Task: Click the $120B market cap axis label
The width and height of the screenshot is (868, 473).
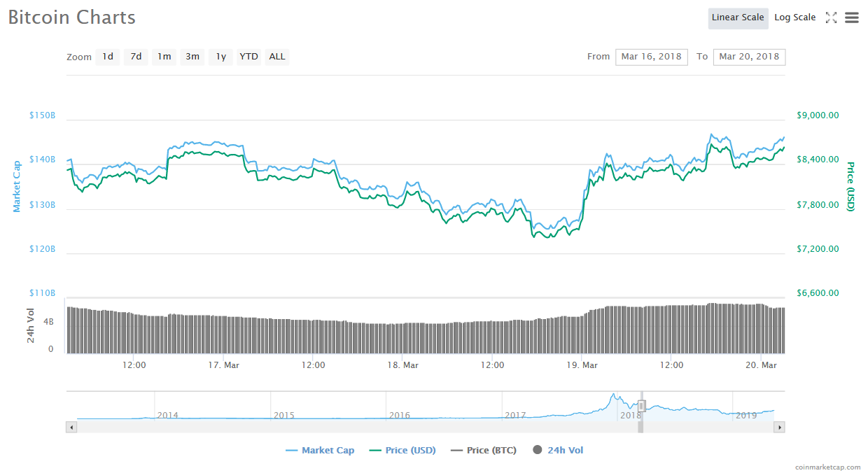Action: click(42, 248)
